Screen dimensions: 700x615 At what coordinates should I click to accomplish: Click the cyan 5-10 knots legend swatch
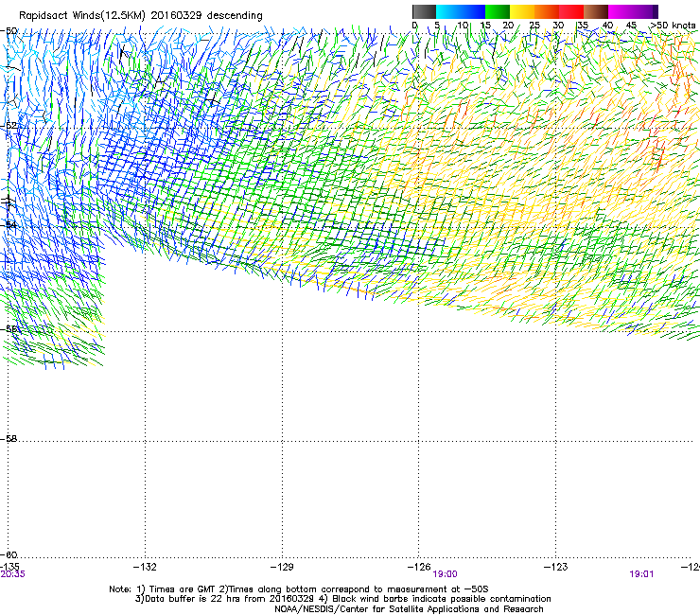(447, 11)
